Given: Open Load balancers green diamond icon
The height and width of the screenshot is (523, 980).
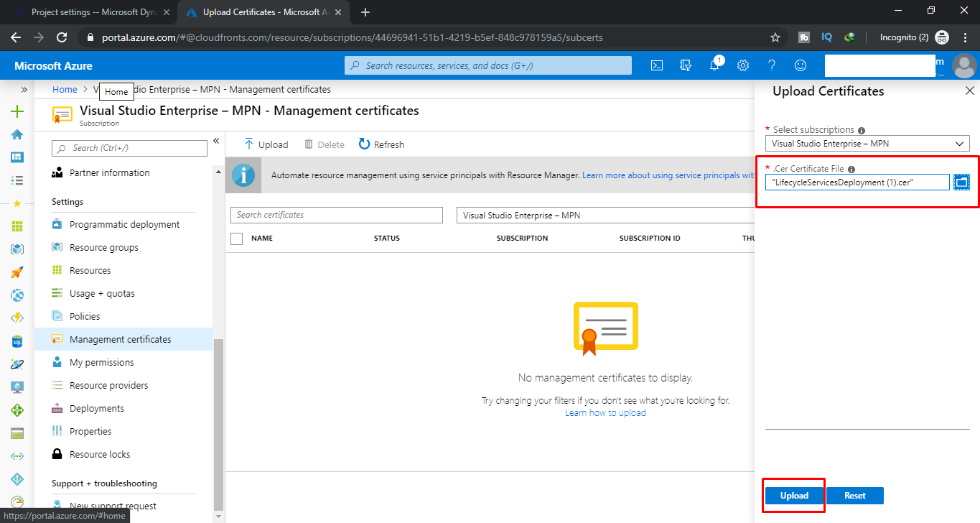Looking at the screenshot, I should pyautogui.click(x=17, y=410).
